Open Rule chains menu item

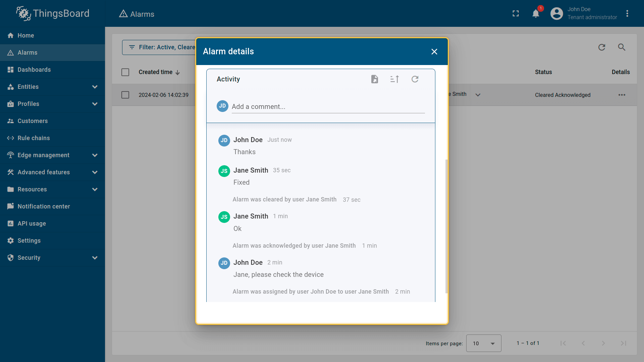[x=34, y=138]
